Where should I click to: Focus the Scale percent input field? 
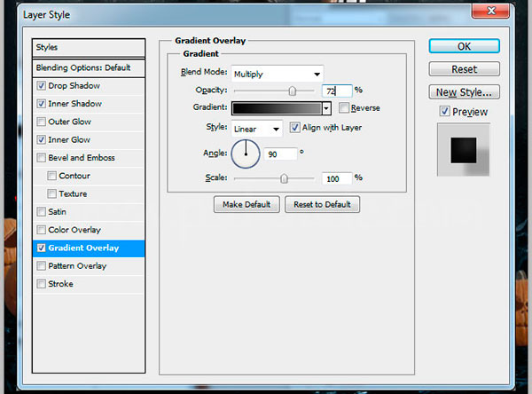[x=337, y=178]
